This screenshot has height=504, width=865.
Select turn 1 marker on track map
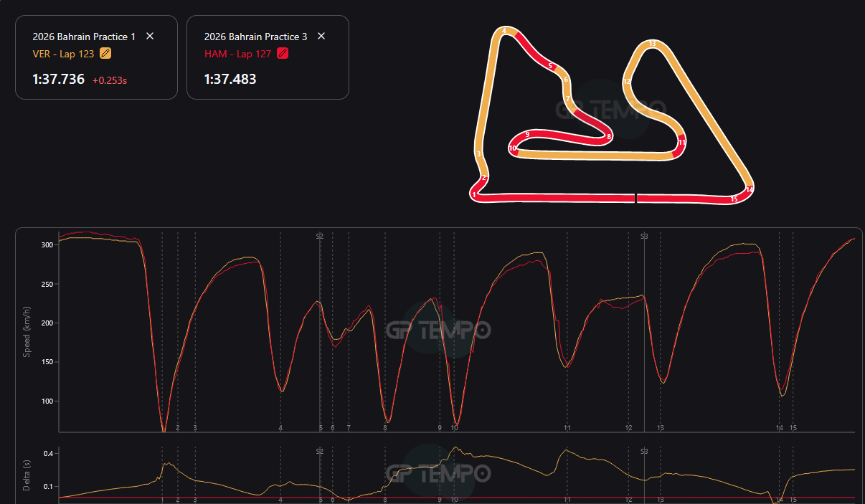[x=474, y=194]
